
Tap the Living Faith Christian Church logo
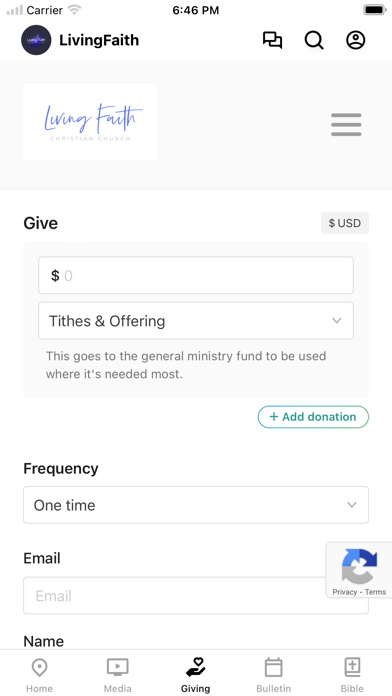point(90,122)
